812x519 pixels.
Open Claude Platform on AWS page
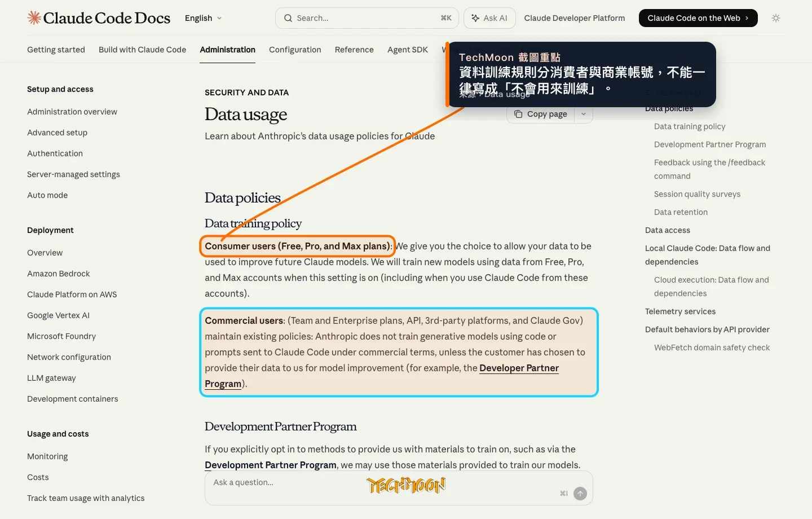pyautogui.click(x=72, y=294)
